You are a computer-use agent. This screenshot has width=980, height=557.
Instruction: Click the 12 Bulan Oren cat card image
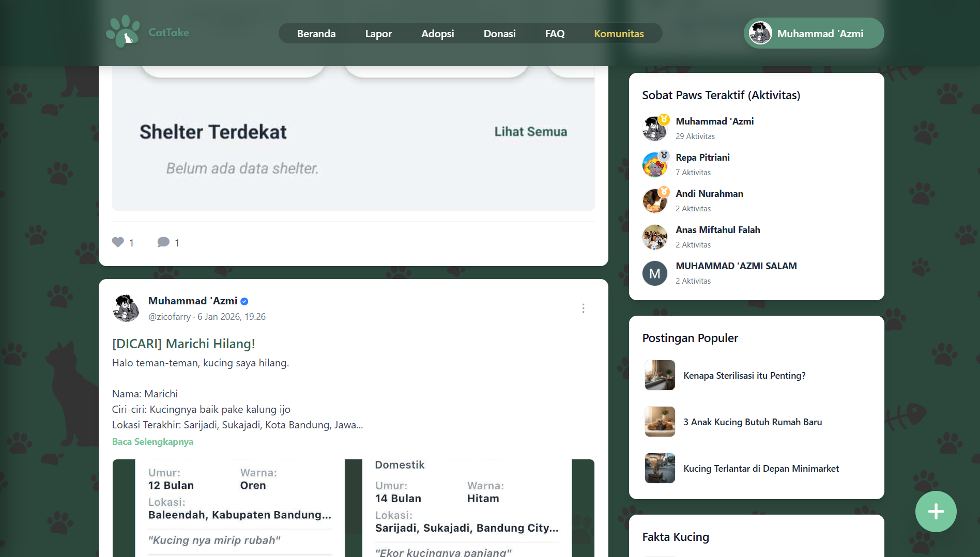click(240, 508)
